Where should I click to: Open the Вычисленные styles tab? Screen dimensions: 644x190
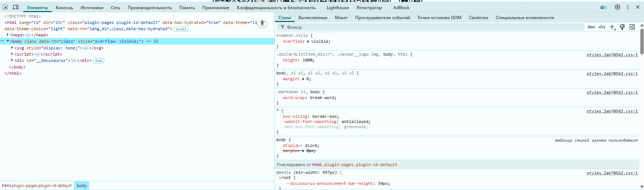click(313, 18)
